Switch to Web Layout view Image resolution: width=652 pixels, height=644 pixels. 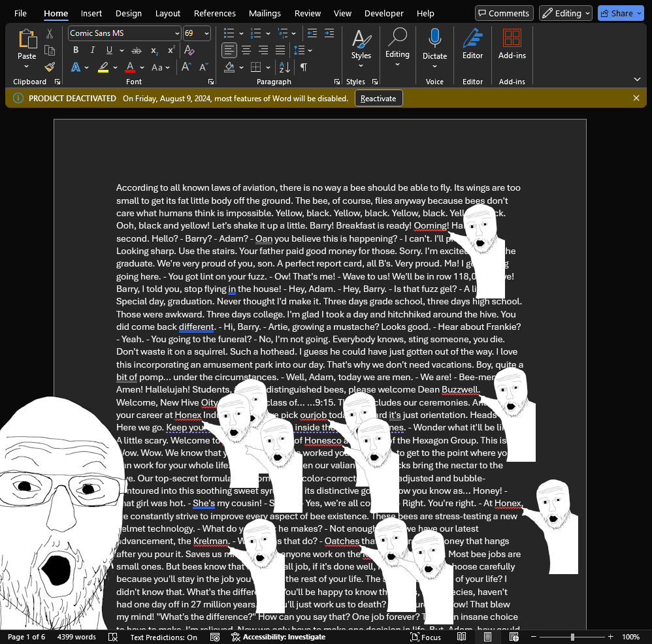(x=514, y=637)
